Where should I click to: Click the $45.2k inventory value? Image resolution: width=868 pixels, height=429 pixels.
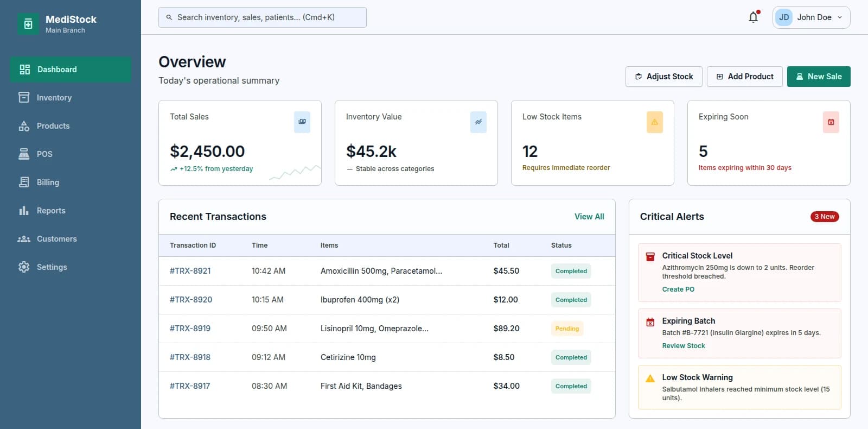coord(372,151)
